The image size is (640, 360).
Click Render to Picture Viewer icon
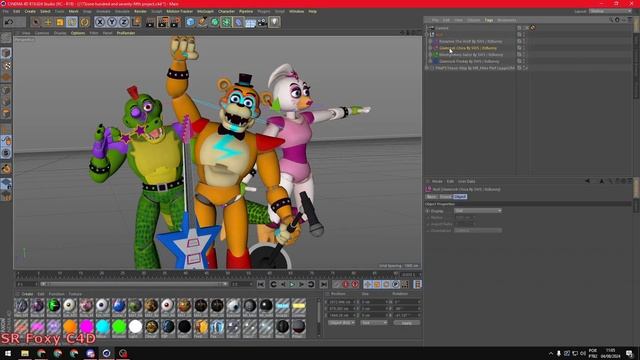(162, 22)
